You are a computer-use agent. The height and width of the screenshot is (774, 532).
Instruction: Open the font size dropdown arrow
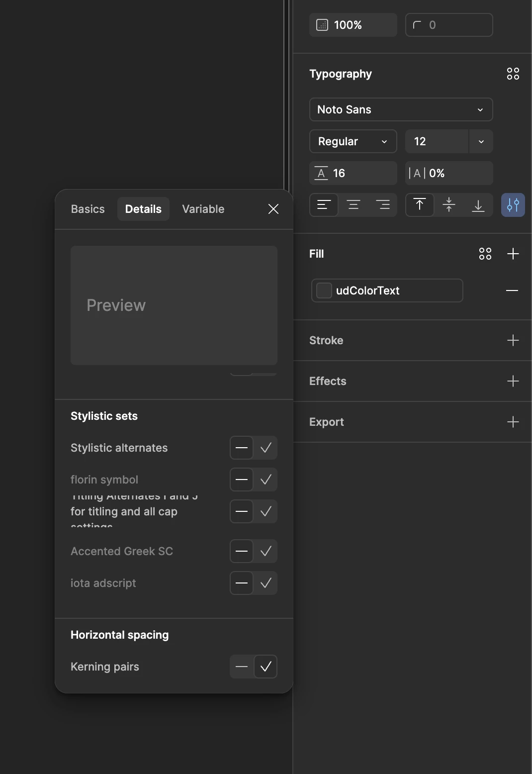pyautogui.click(x=481, y=141)
